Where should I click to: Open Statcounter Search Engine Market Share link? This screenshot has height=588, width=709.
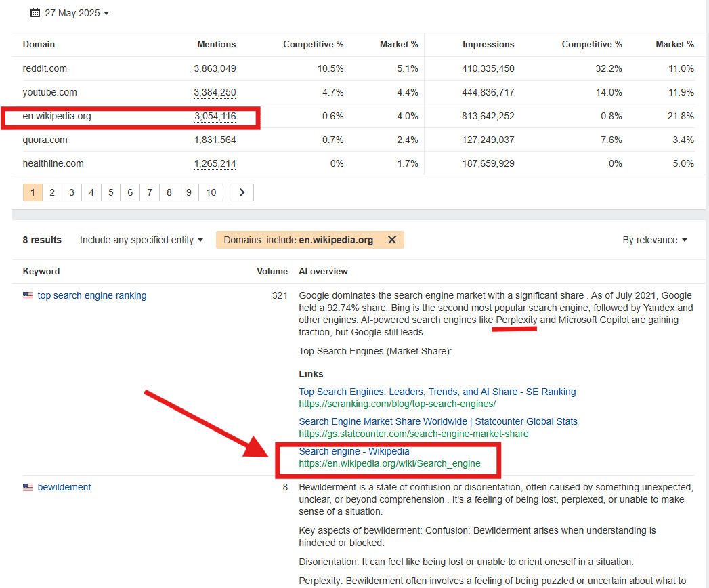point(438,421)
